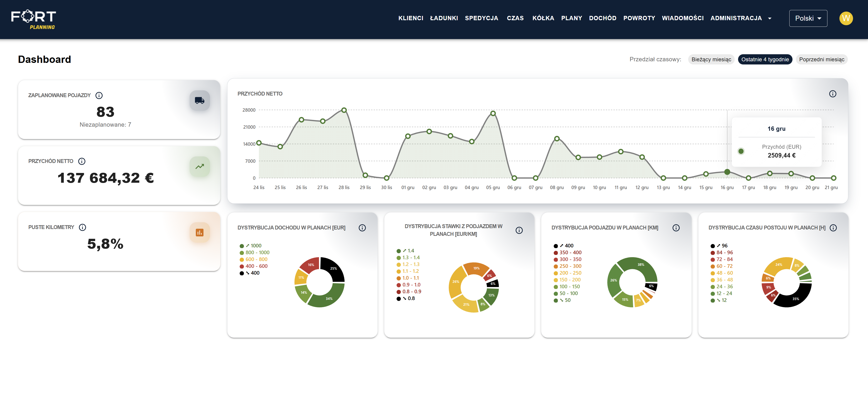Image resolution: width=868 pixels, height=397 pixels.
Task: Collapse the Administracja chevron
Action: point(770,19)
